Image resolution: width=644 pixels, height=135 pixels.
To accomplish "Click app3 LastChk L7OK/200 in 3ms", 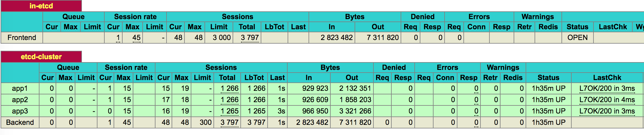I will pyautogui.click(x=607, y=111).
